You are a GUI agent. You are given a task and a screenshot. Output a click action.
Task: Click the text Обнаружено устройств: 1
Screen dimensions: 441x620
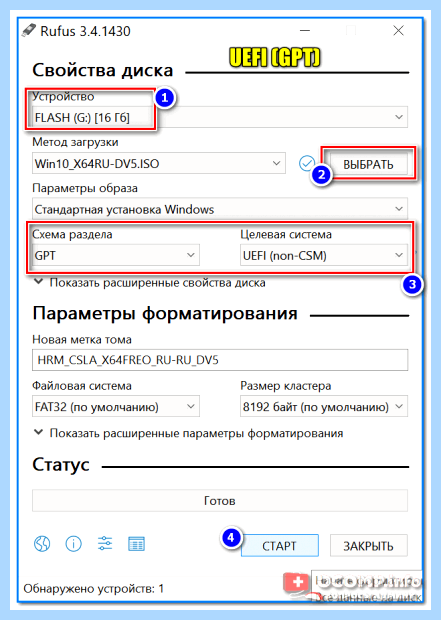click(x=94, y=588)
